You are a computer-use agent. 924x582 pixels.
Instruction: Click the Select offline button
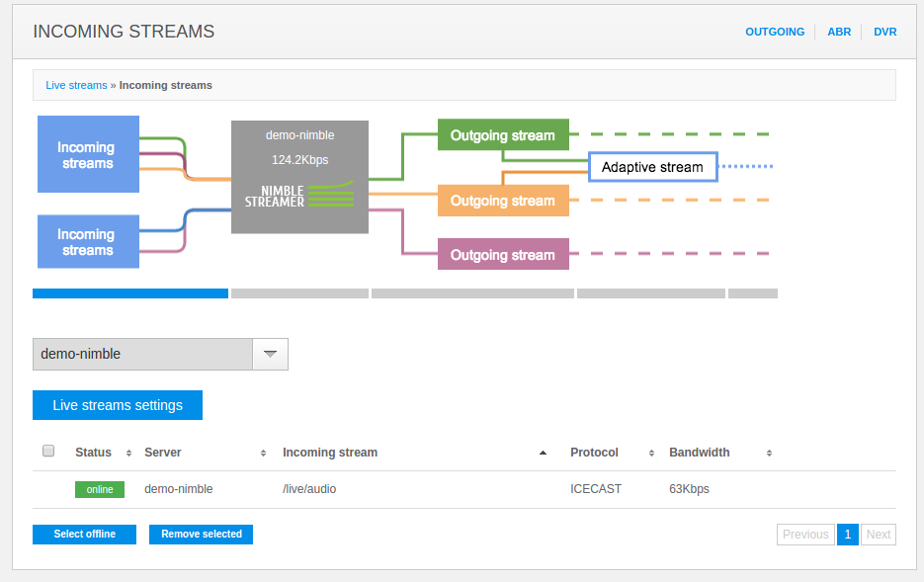point(84,535)
